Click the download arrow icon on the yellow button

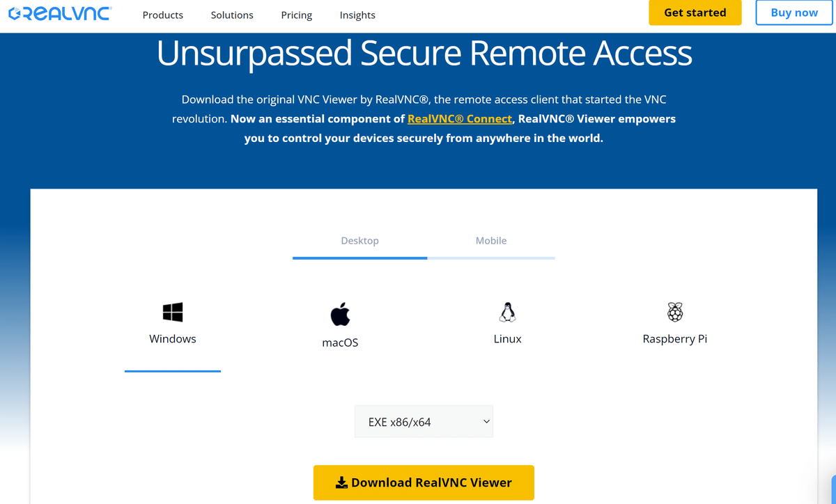(341, 482)
